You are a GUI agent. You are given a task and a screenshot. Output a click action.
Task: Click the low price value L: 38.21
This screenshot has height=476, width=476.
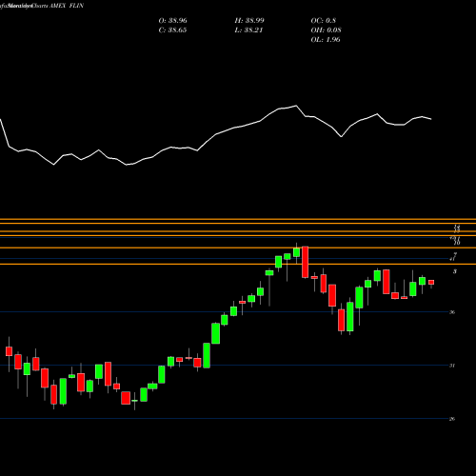click(249, 30)
